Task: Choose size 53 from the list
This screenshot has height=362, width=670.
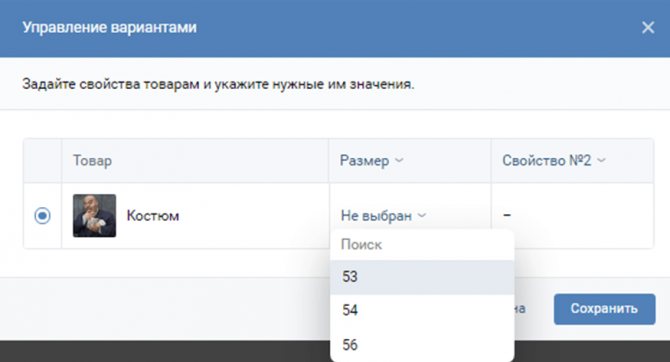Action: coord(422,277)
